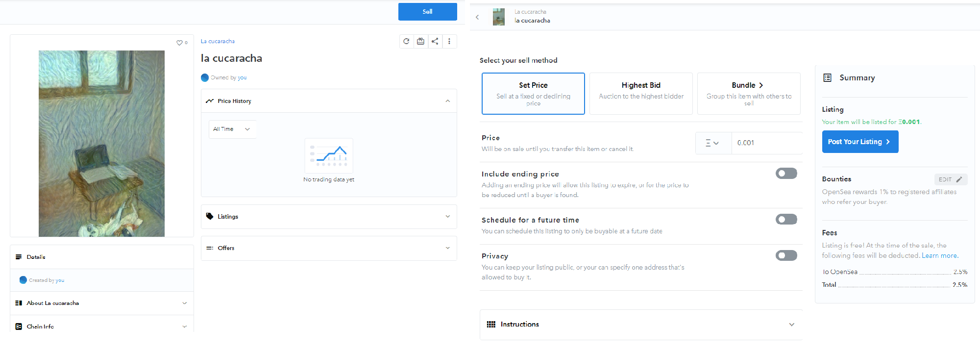Click the creator avatar beside Created by

point(23,280)
